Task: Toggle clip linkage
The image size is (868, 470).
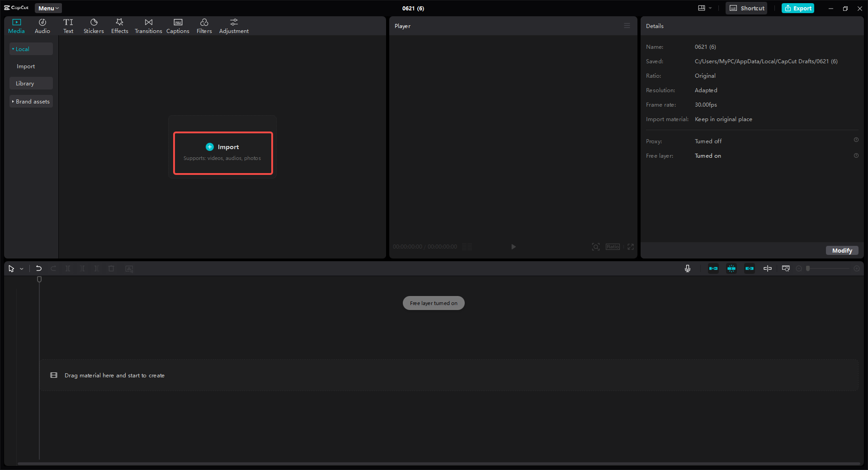Action: (x=750, y=268)
